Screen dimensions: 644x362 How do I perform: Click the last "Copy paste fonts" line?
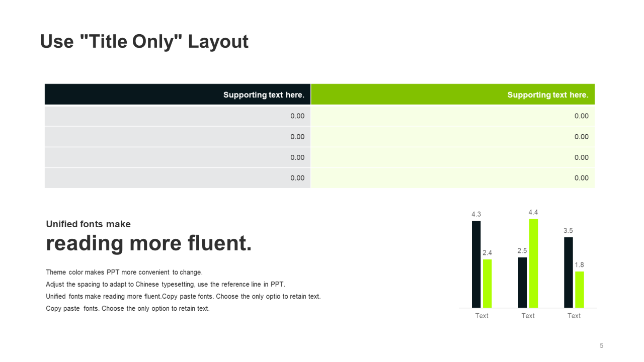(128, 308)
